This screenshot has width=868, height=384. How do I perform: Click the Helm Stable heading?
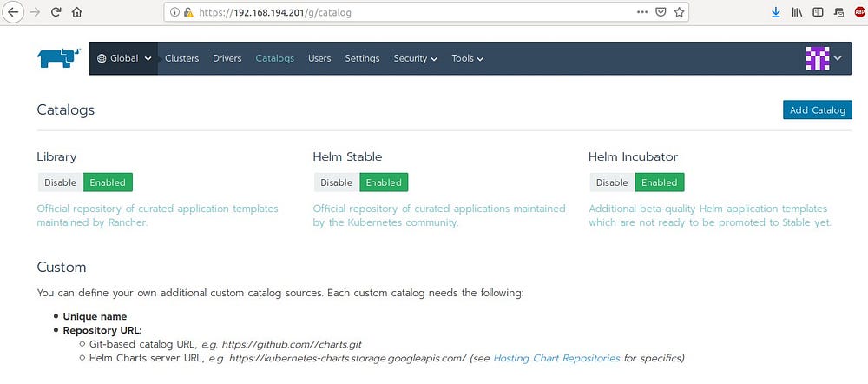[x=347, y=156]
